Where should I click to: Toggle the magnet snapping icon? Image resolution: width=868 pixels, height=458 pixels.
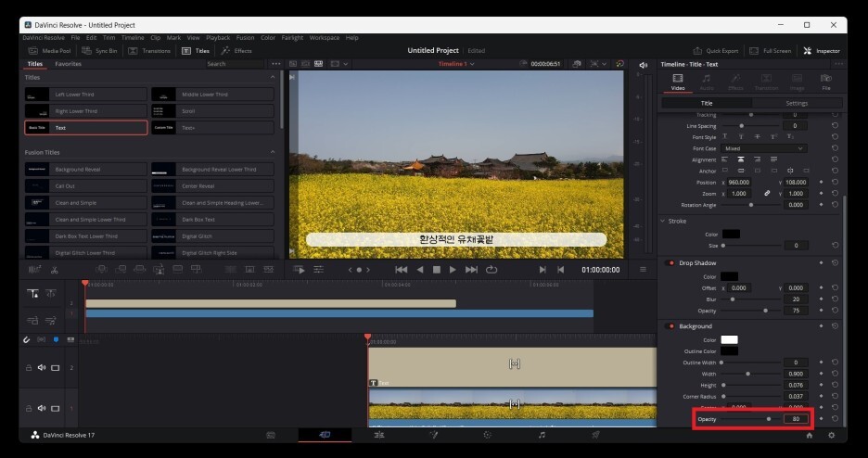click(26, 339)
